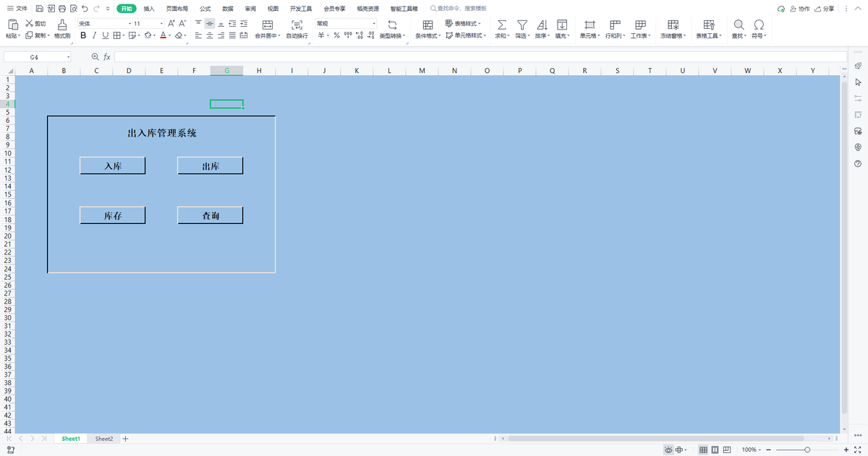Click the name box showing G4
The height and width of the screenshot is (456, 868).
coord(38,56)
